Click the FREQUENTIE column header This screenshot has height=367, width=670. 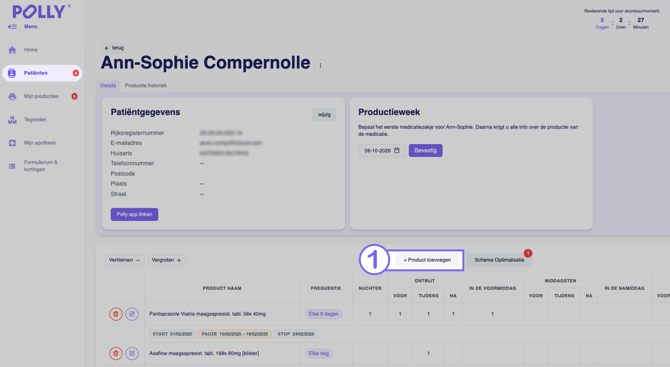pyautogui.click(x=326, y=288)
